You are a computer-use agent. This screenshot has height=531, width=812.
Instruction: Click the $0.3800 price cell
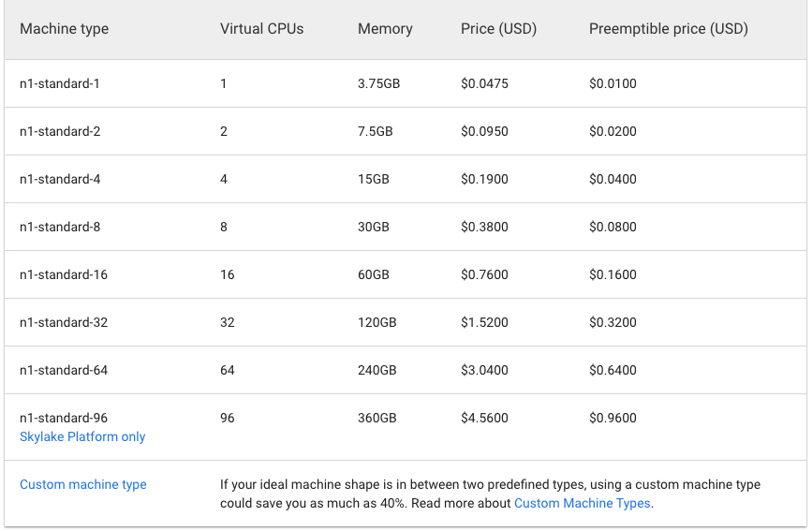point(485,227)
